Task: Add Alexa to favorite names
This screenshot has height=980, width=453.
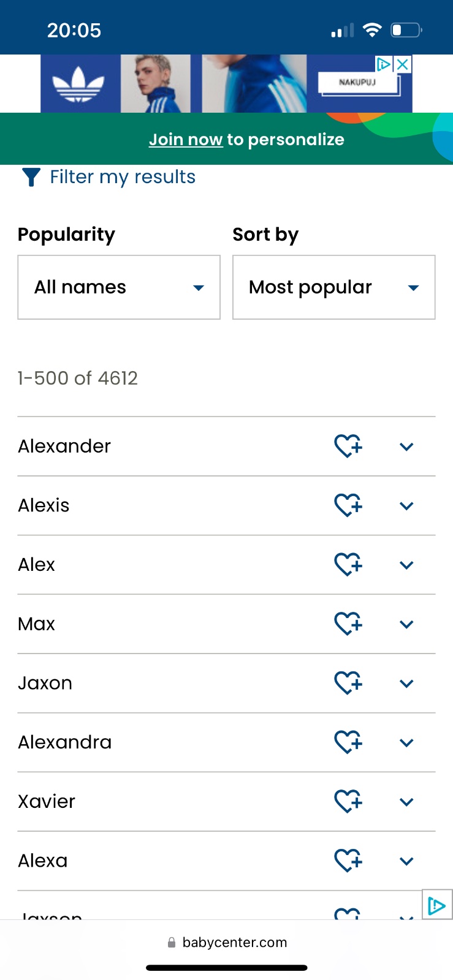Action: (348, 861)
